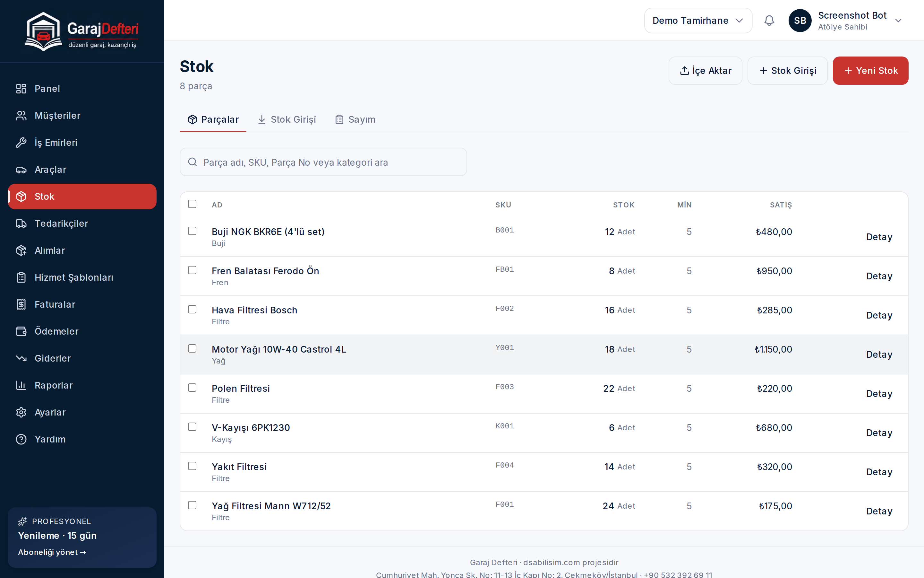The image size is (924, 578).
Task: Check the Hava Filtresi Bosch row checkbox
Action: 192,309
